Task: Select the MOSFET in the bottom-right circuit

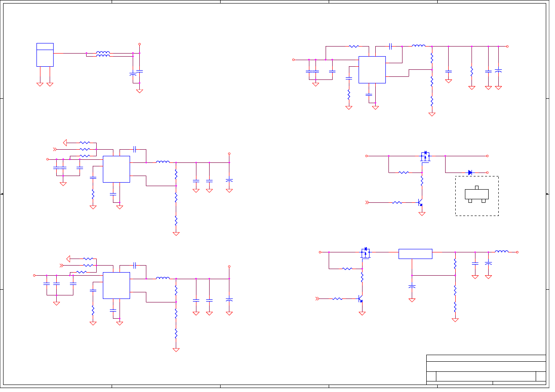Action: pos(365,253)
